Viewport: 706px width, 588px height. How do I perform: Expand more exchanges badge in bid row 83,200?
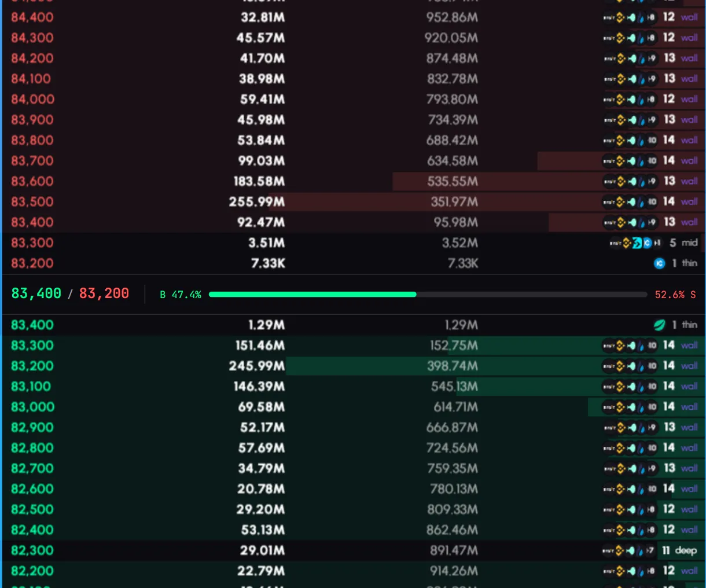click(x=652, y=366)
